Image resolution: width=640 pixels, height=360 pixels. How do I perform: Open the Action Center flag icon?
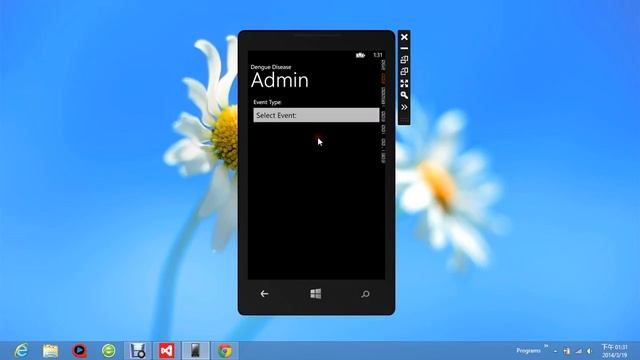click(x=567, y=351)
